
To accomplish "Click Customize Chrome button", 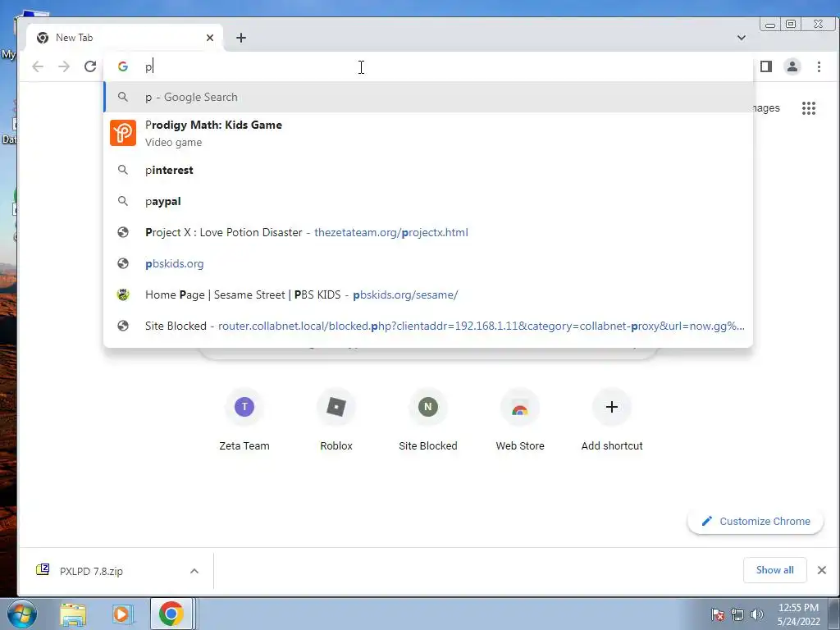I will (x=756, y=521).
